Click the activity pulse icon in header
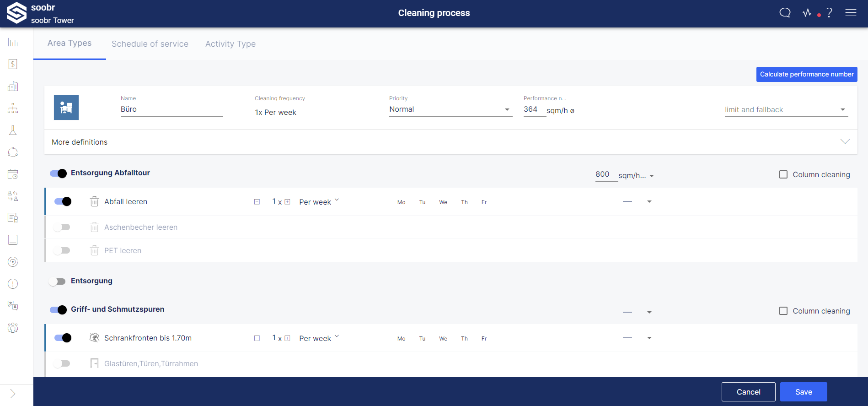 [807, 13]
